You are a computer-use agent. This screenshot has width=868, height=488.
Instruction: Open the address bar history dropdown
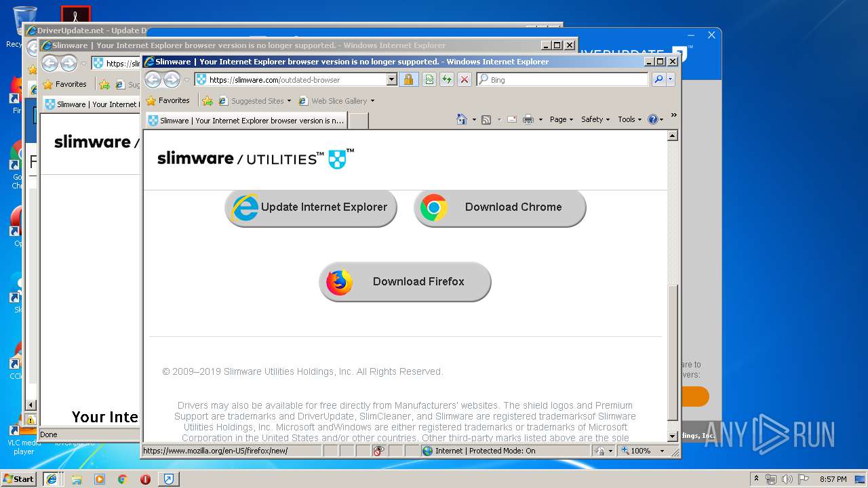(391, 79)
